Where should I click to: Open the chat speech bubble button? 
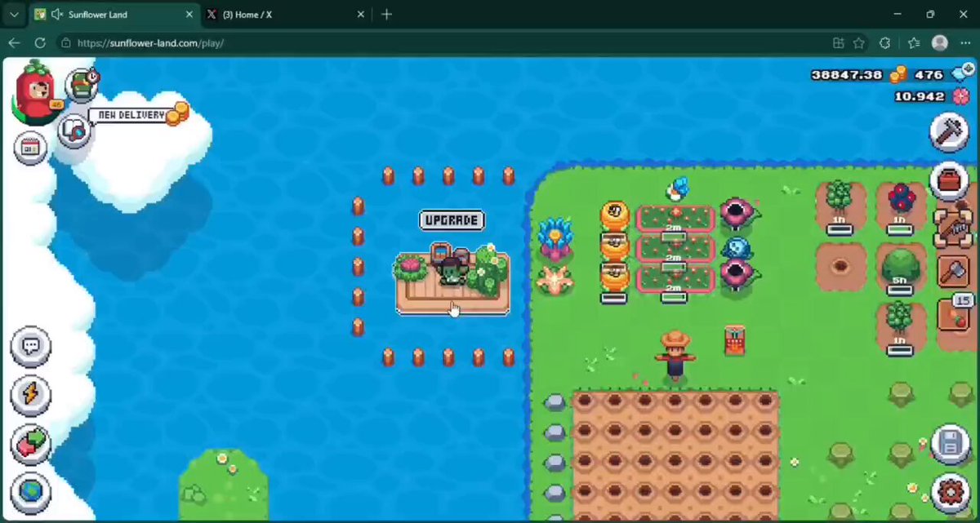coord(31,346)
